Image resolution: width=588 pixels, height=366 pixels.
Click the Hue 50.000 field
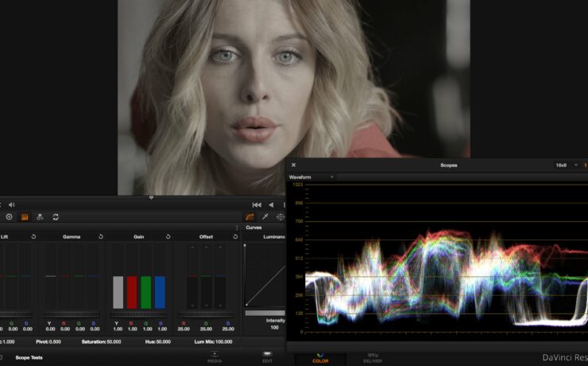(158, 341)
